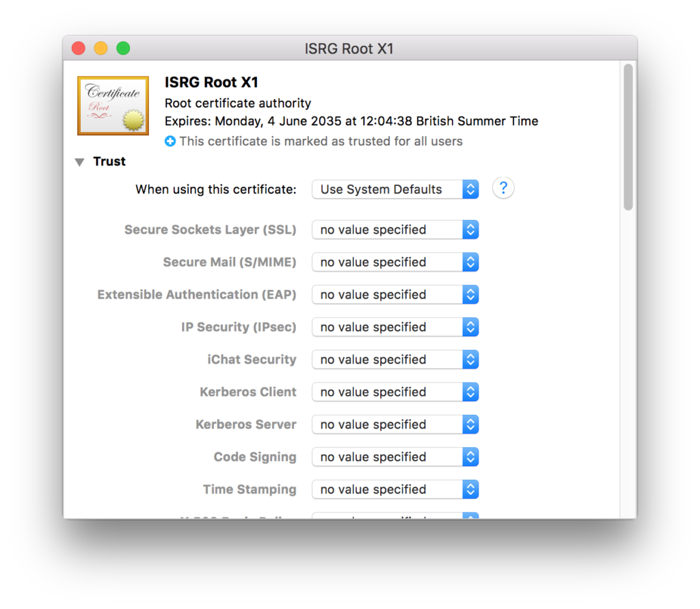Close the certificate window with red button
Image resolution: width=700 pixels, height=609 pixels.
click(79, 49)
